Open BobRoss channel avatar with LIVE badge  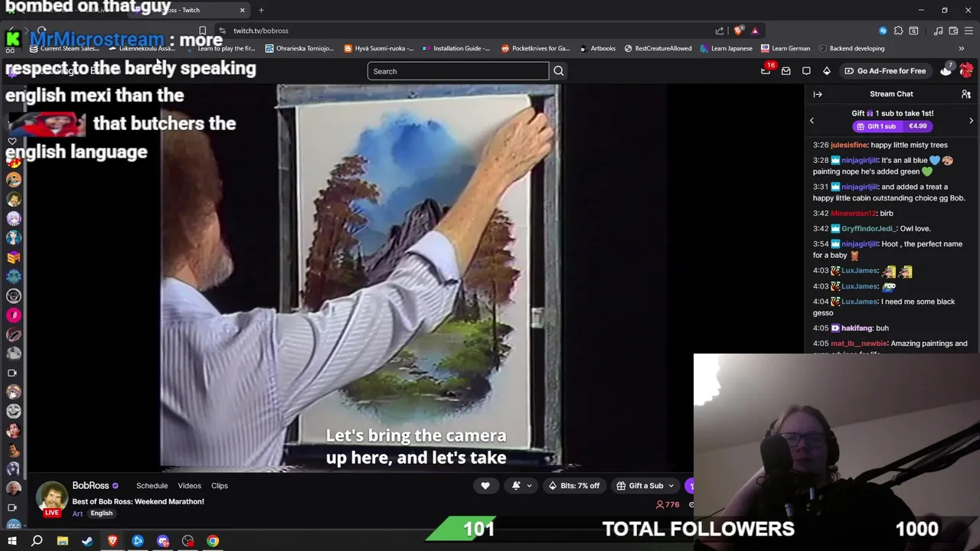tap(52, 499)
